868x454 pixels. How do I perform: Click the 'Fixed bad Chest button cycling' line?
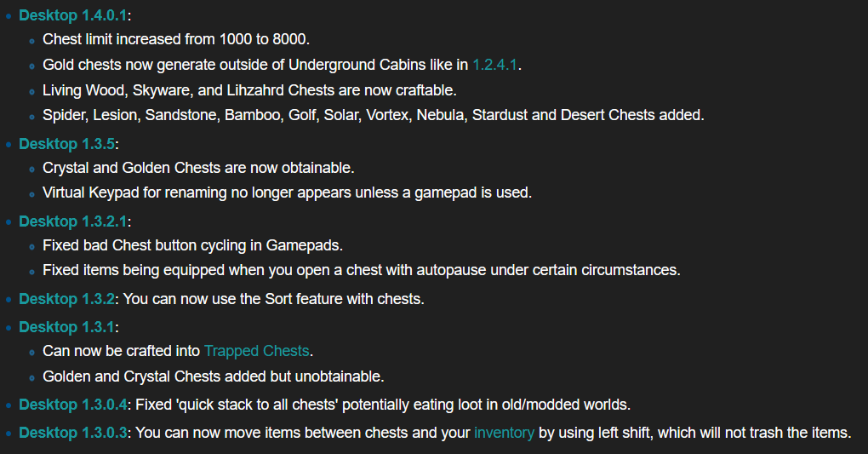pos(192,245)
